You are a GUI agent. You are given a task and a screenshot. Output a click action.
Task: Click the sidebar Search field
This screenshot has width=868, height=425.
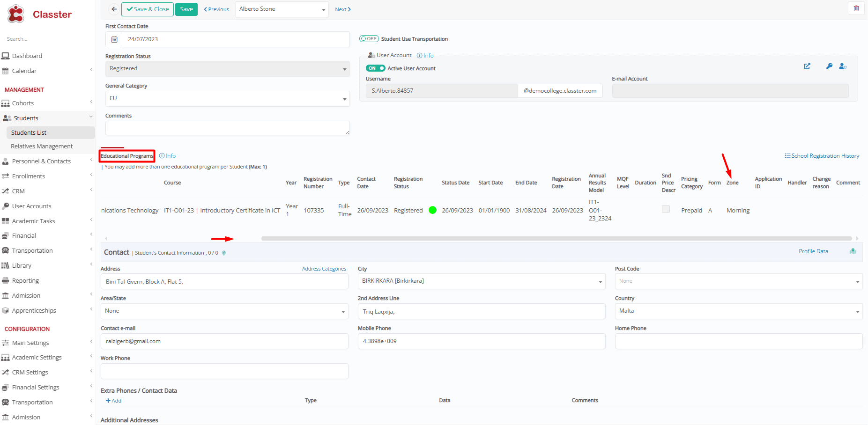[47, 39]
